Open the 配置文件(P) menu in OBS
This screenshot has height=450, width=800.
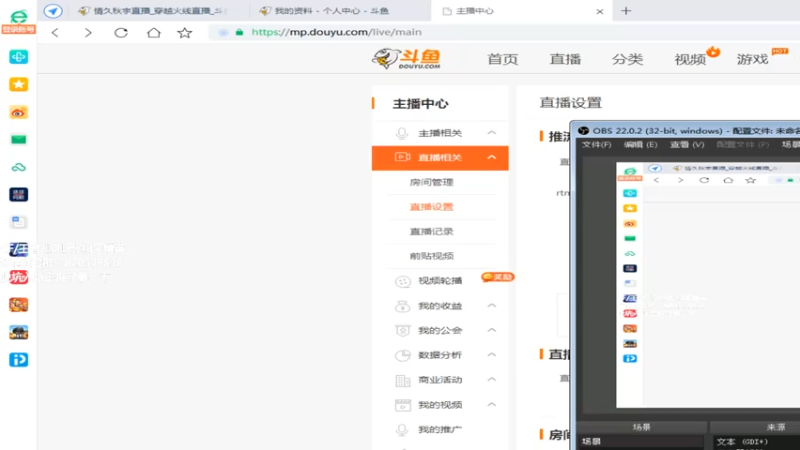pyautogui.click(x=742, y=145)
